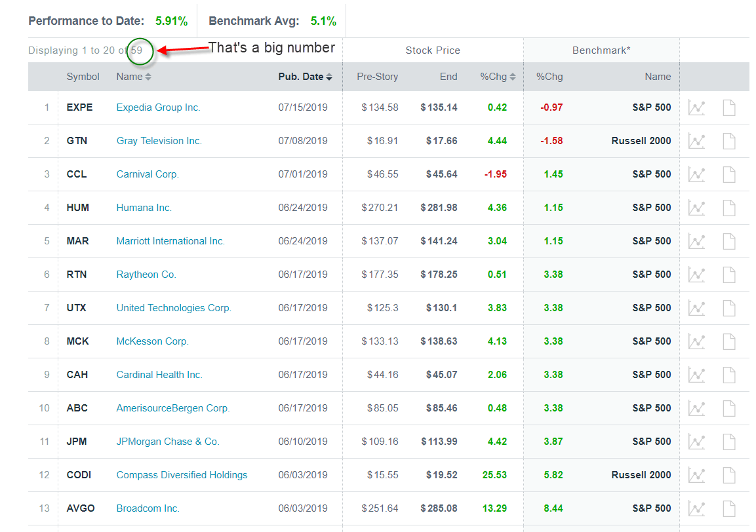756x532 pixels.
Task: Open the document icon for Expedia Group row
Action: (729, 107)
